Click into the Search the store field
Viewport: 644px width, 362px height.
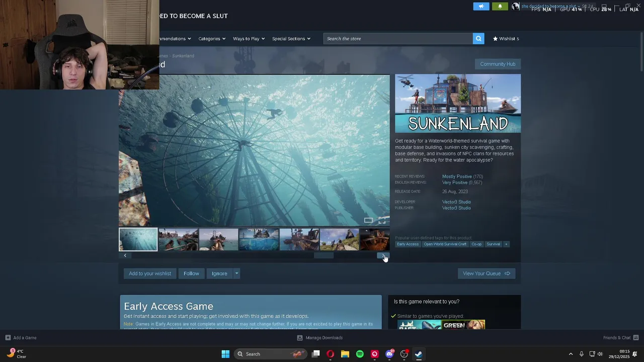pyautogui.click(x=398, y=39)
